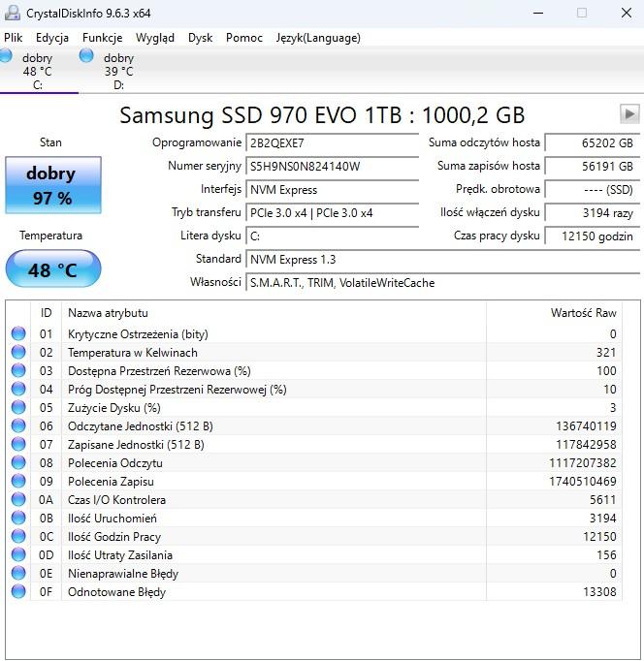
Task: Open the Plik menu
Action: [14, 38]
